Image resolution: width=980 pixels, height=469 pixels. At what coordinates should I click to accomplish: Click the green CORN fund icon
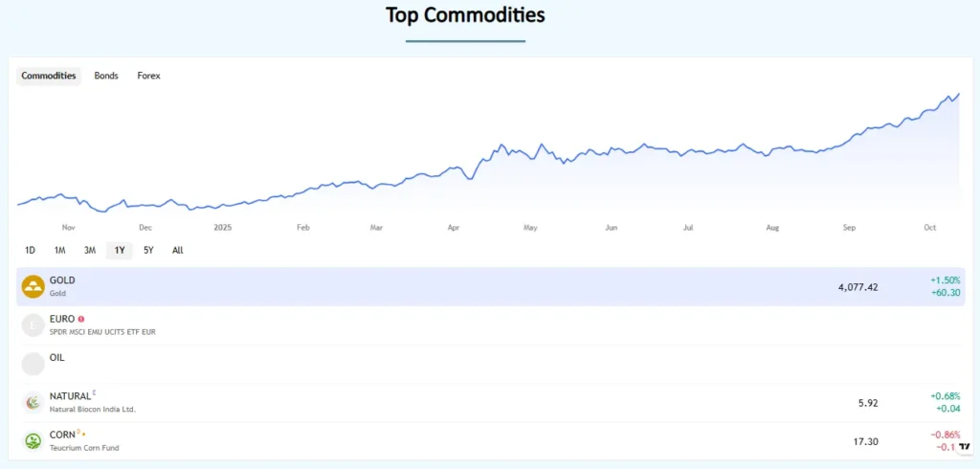[33, 441]
